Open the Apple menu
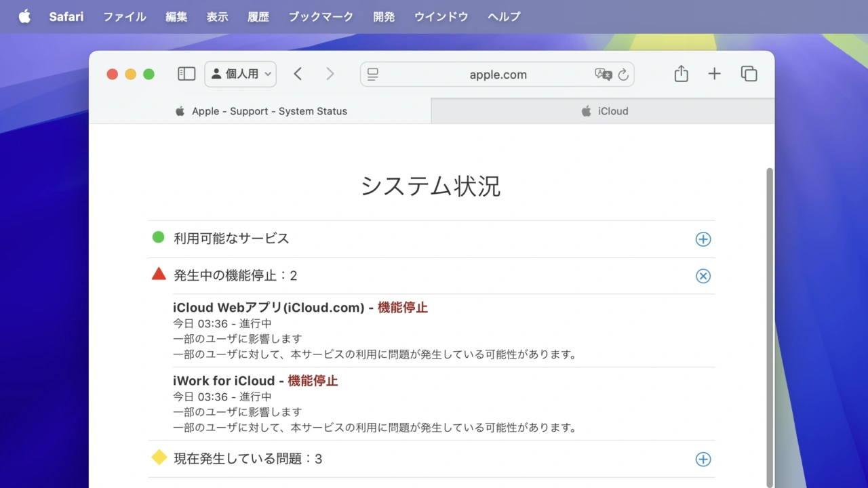The width and height of the screenshot is (868, 488). 24,17
